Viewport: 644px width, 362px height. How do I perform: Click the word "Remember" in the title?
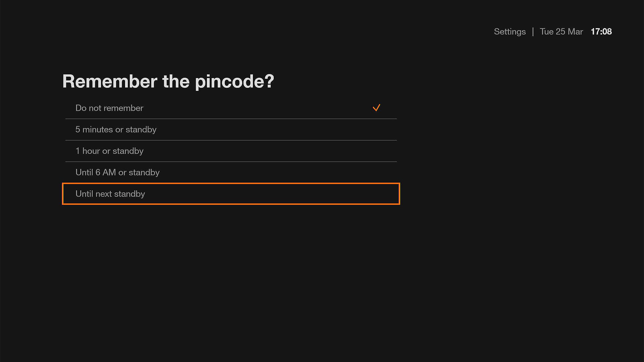110,81
